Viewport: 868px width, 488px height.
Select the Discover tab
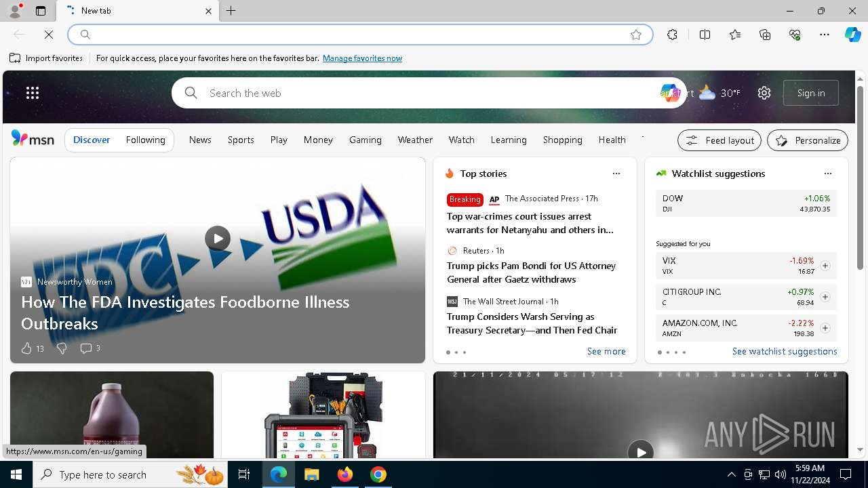click(92, 140)
